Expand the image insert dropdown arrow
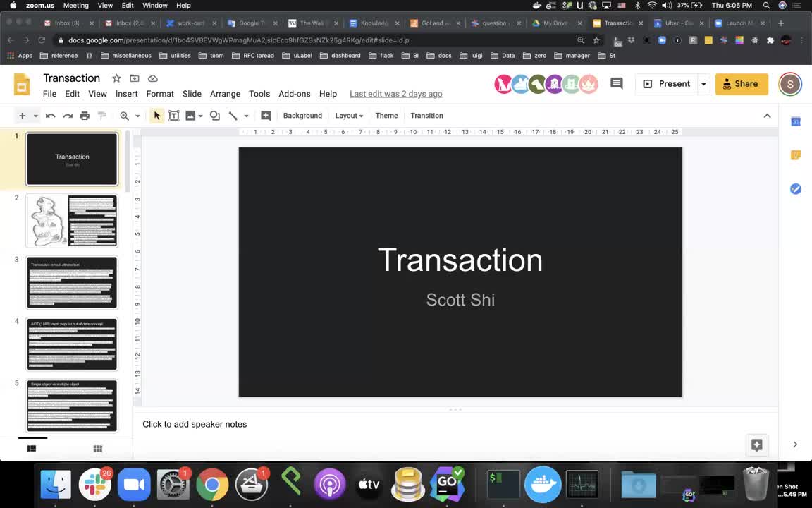This screenshot has height=508, width=812. point(200,116)
